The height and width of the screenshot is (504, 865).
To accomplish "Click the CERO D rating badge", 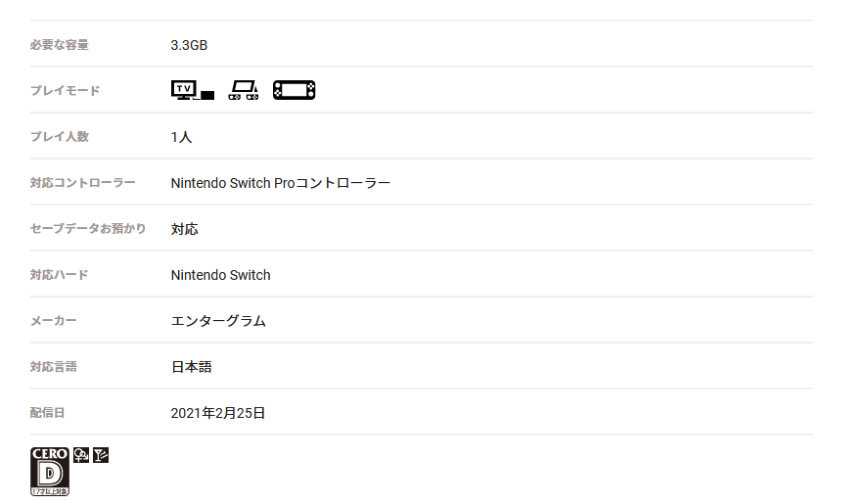I will (50, 472).
